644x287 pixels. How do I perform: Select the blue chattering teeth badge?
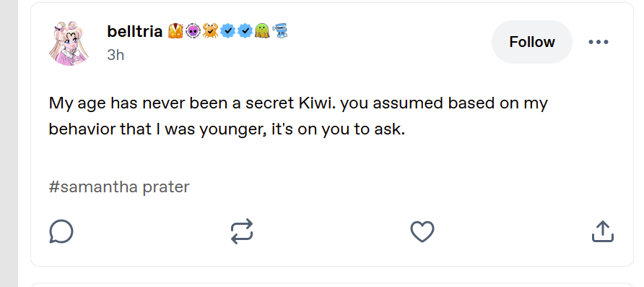point(279,31)
